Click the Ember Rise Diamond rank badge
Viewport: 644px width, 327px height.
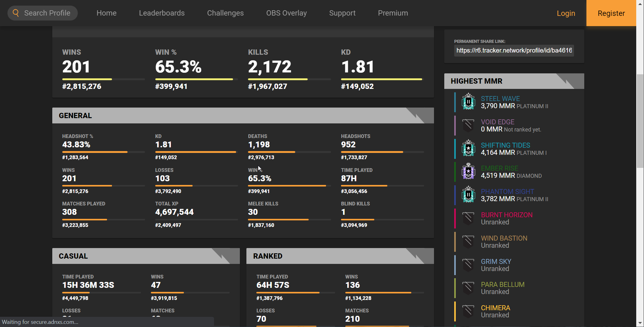pyautogui.click(x=468, y=172)
